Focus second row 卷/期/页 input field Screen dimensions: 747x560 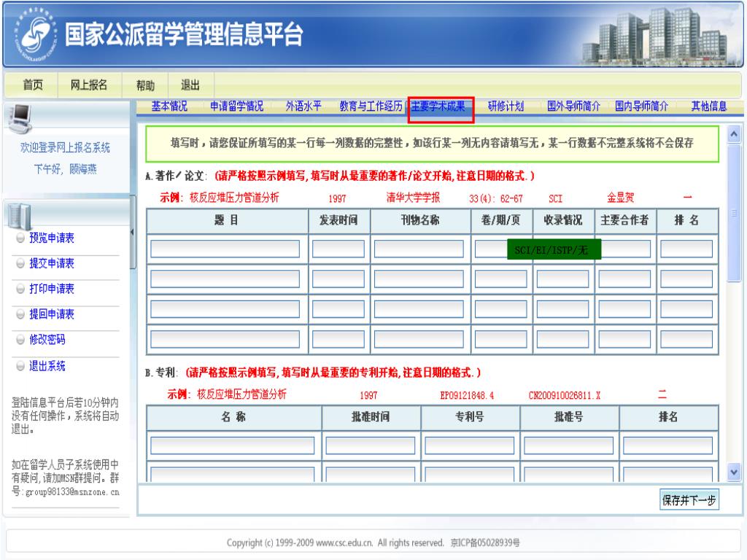pyautogui.click(x=500, y=279)
